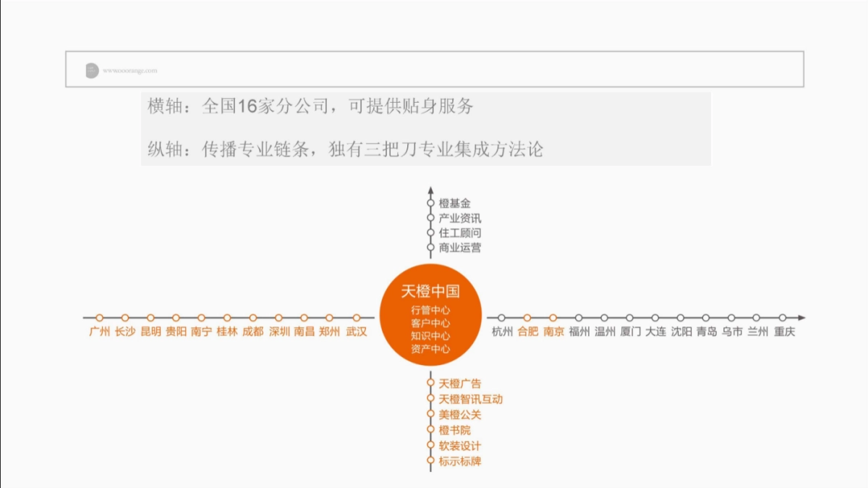
Task: Toggle the 广州 node on the horizontal axis
Action: click(99, 317)
